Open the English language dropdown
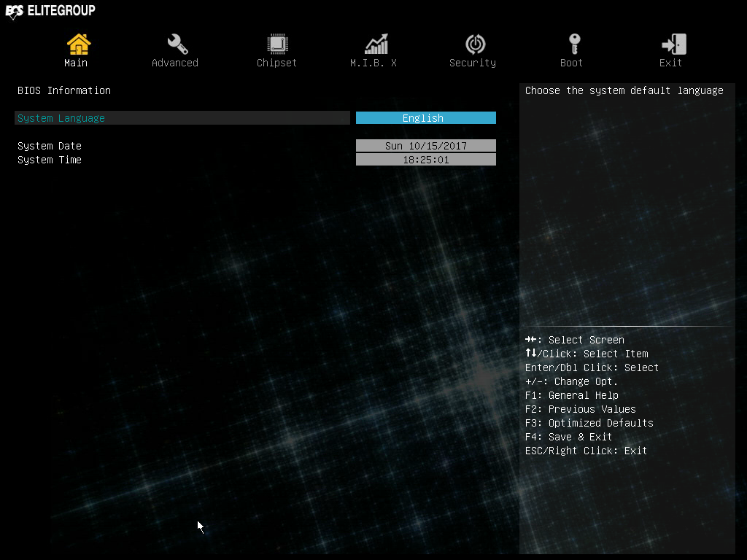The image size is (747, 560). tap(426, 118)
